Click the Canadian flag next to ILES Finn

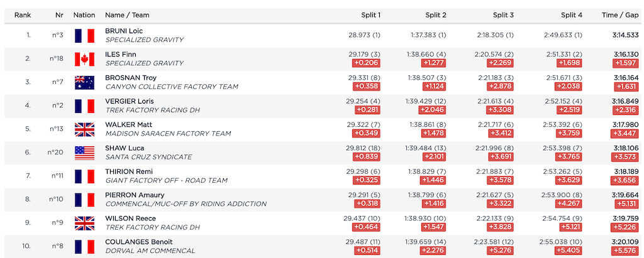point(85,59)
